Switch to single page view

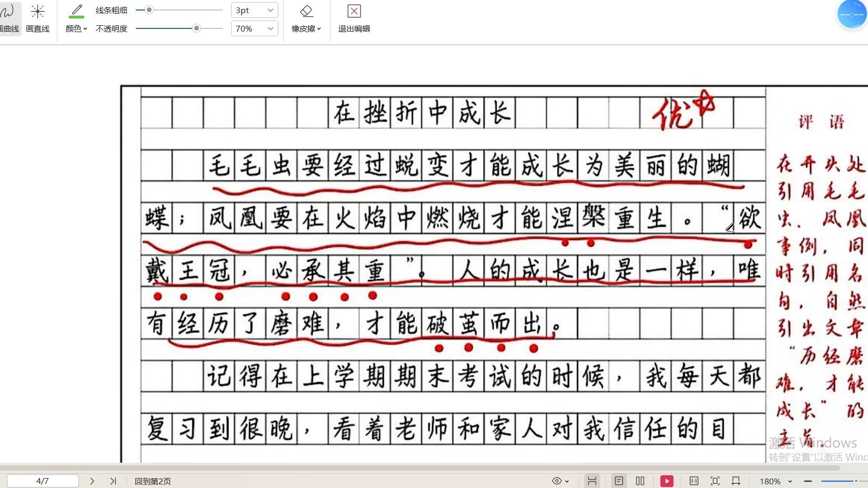pyautogui.click(x=619, y=481)
